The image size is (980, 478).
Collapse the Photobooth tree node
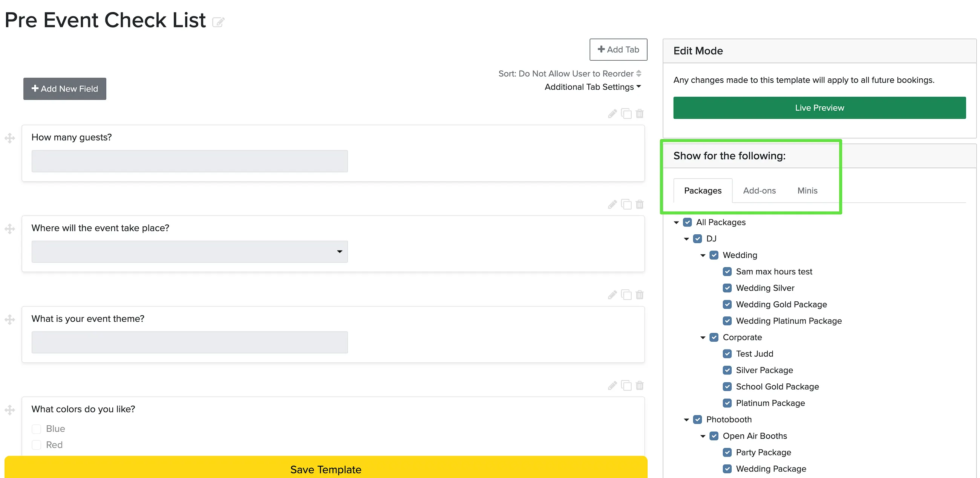click(687, 420)
